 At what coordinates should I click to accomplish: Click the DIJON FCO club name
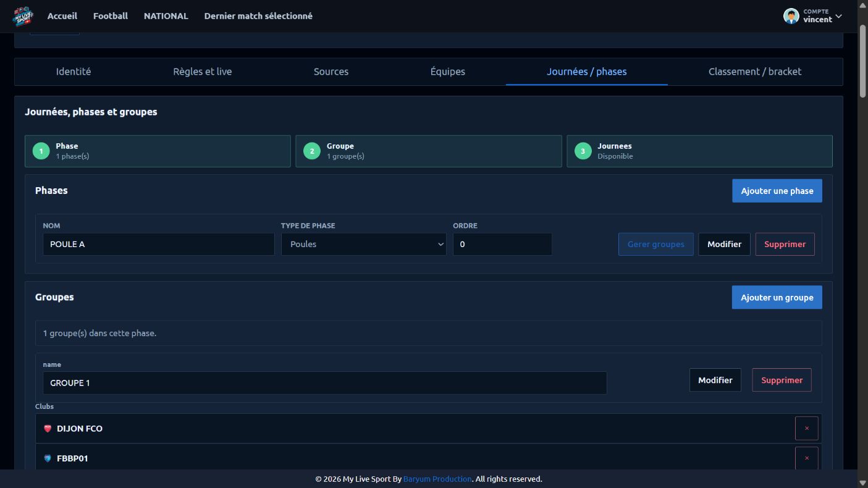tap(80, 429)
